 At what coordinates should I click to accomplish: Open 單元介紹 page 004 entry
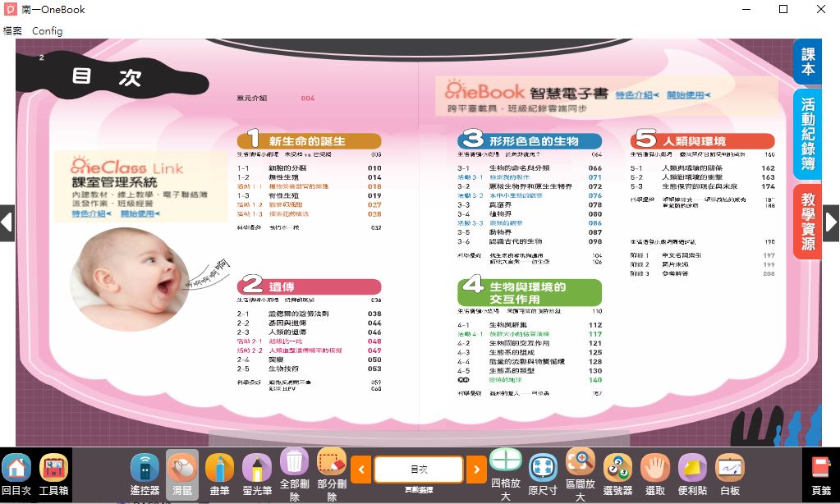point(276,98)
